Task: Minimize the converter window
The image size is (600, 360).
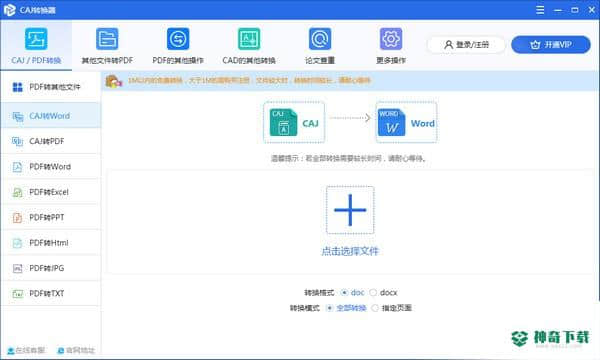Action: 558,10
